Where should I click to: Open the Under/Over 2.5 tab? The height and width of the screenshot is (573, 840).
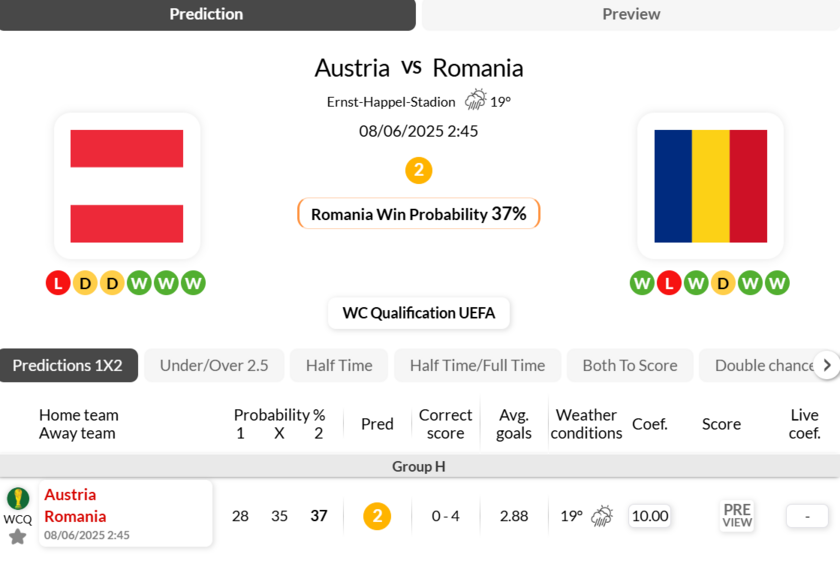pos(214,365)
